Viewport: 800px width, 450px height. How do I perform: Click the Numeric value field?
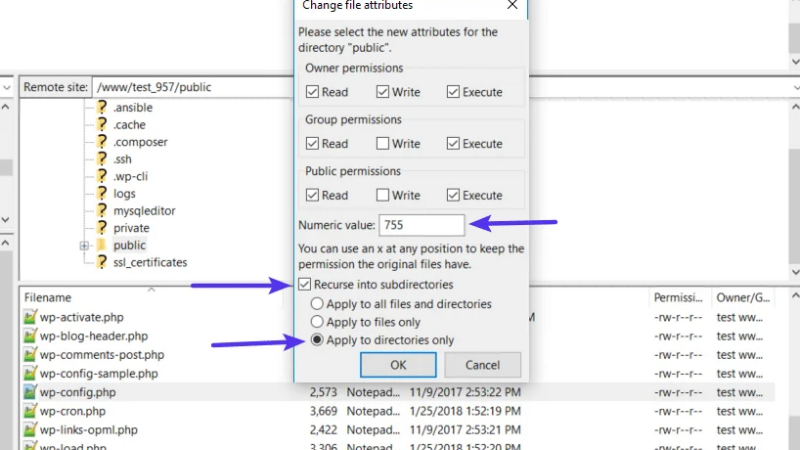click(421, 225)
